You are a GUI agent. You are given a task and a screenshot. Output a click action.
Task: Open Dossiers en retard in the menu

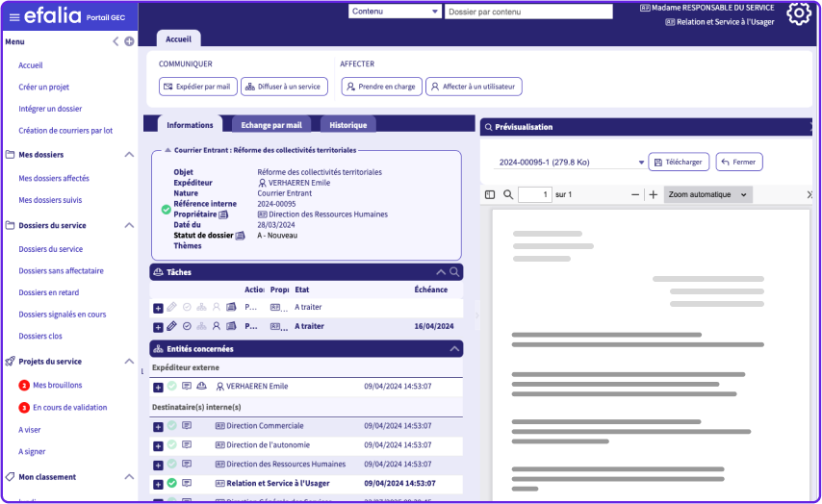(x=49, y=292)
